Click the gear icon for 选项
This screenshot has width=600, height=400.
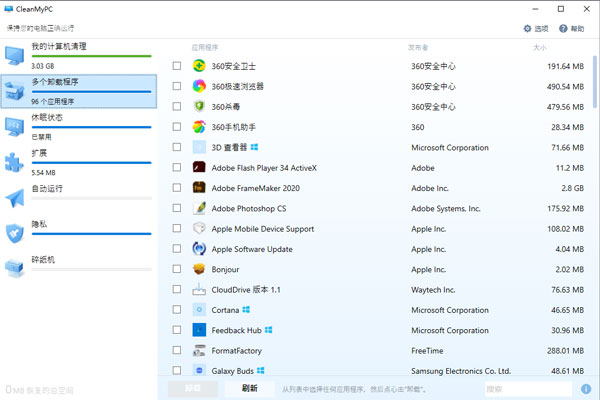tap(527, 28)
